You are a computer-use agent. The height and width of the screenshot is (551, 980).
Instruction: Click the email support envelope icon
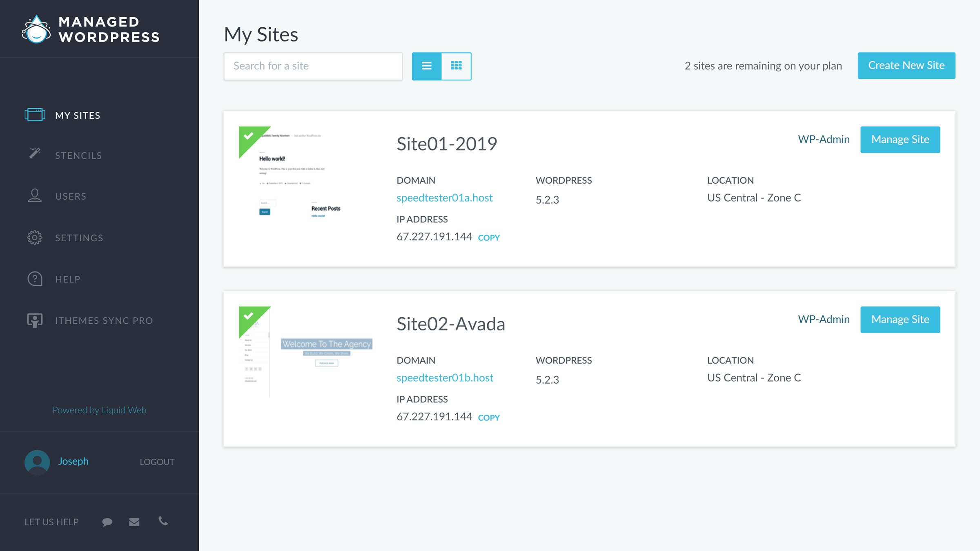tap(134, 522)
